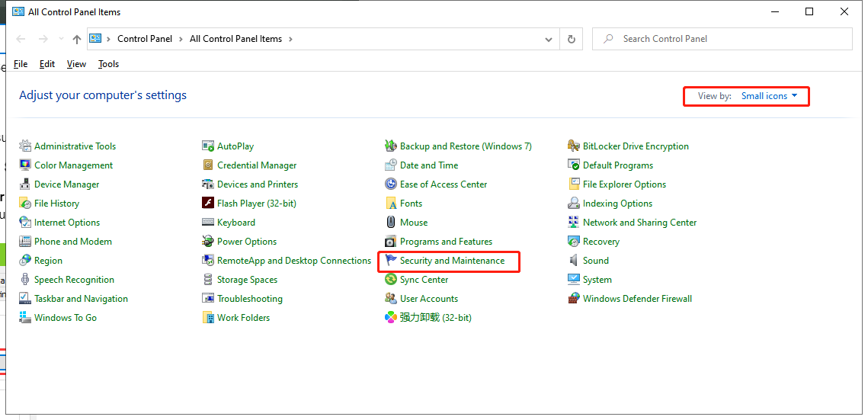Click the Security and Maintenance flag icon
868x420 pixels.
coord(391,261)
